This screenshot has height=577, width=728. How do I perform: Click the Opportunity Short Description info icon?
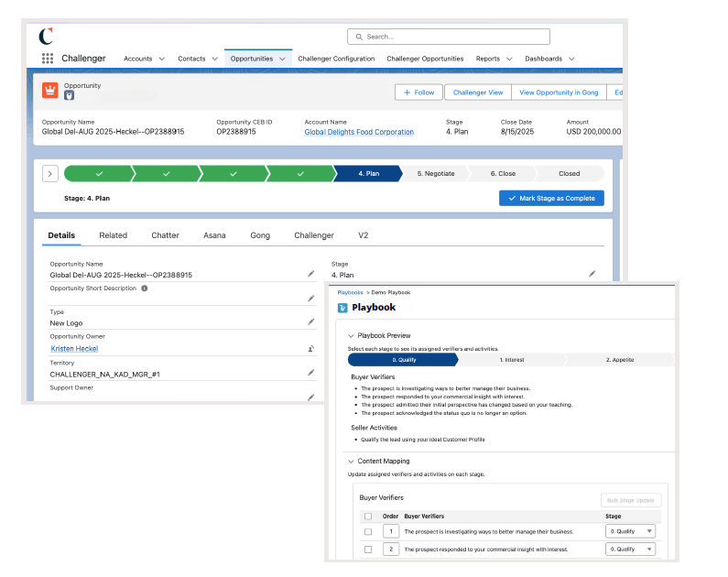point(145,288)
